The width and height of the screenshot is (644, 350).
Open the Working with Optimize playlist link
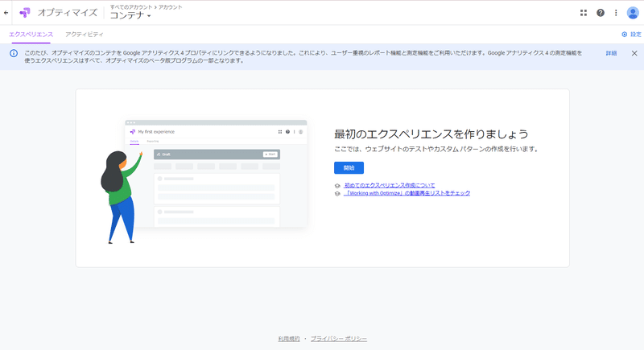click(x=407, y=193)
